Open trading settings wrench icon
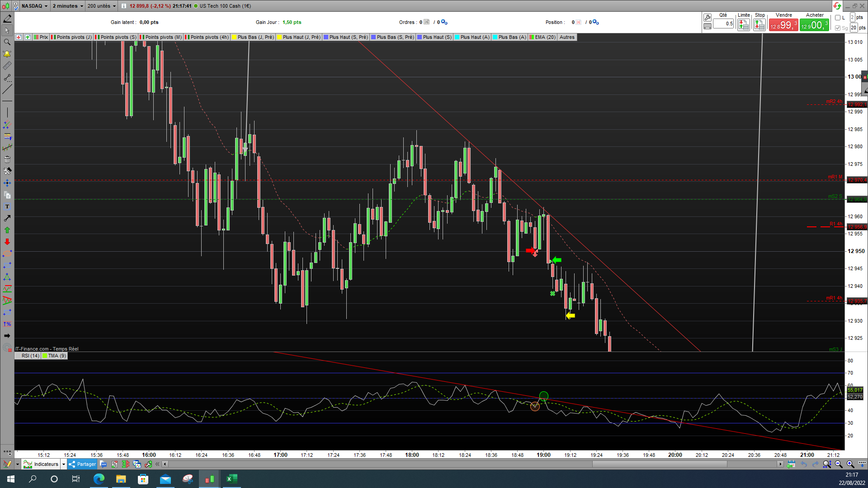868x488 pixels. (708, 18)
